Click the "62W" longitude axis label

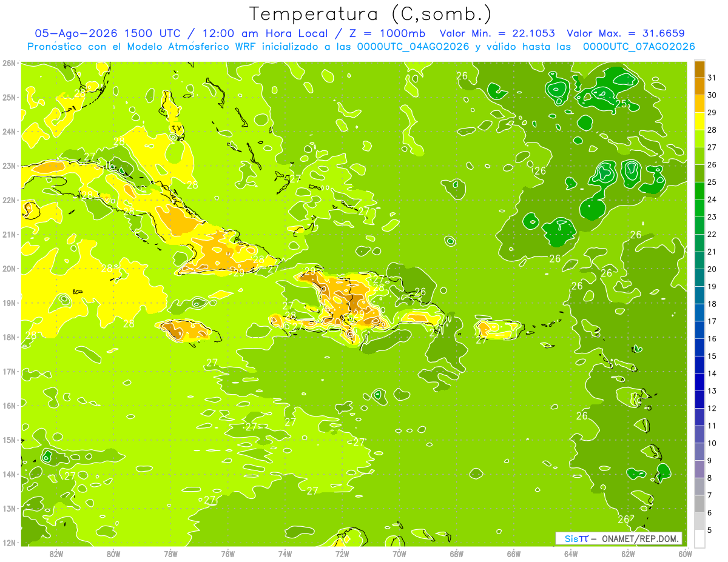click(628, 554)
